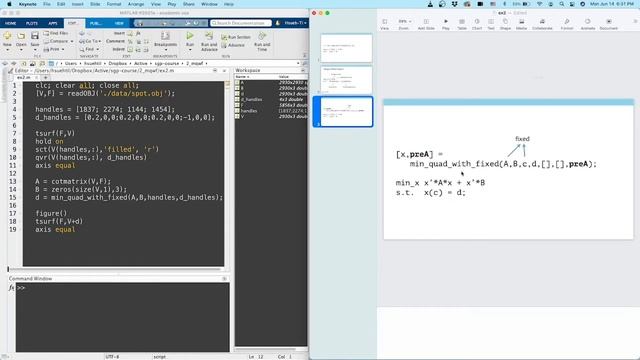
Task: Click the Comment button in Edit group
Action: coord(115,41)
